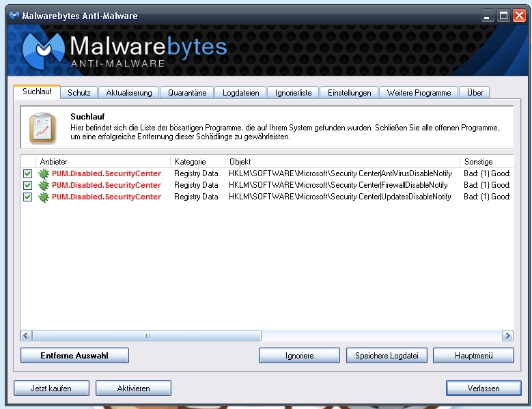Click the Bad: (1) Good: value in the UpdatesDisableNotify row
The width and height of the screenshot is (532, 409).
click(487, 197)
